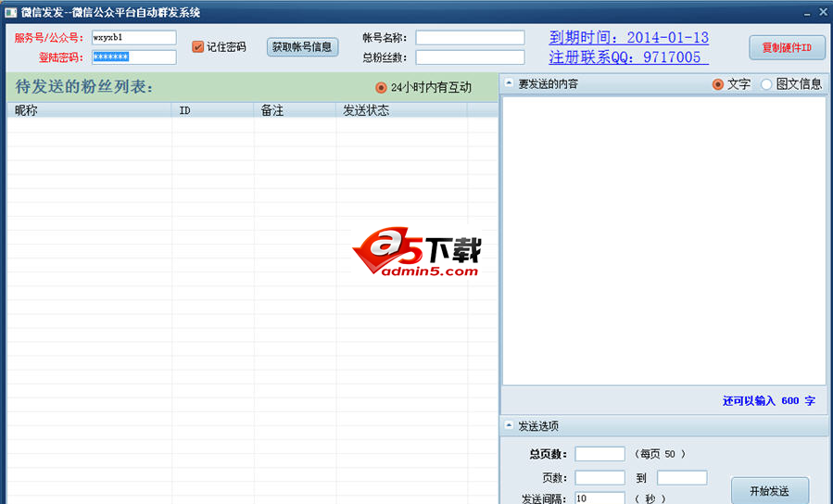The width and height of the screenshot is (833, 504).
Task: Sort by the 发送状态 column header
Action: pyautogui.click(x=401, y=110)
